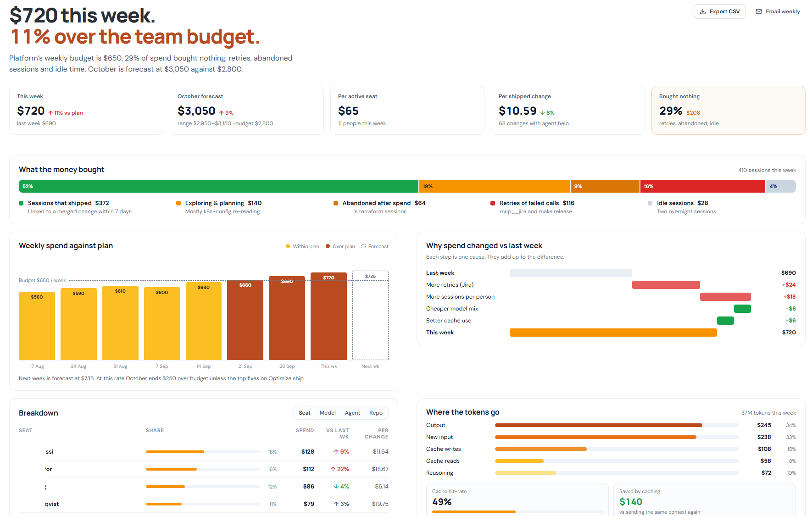Sort by the SPEND column header

click(305, 430)
